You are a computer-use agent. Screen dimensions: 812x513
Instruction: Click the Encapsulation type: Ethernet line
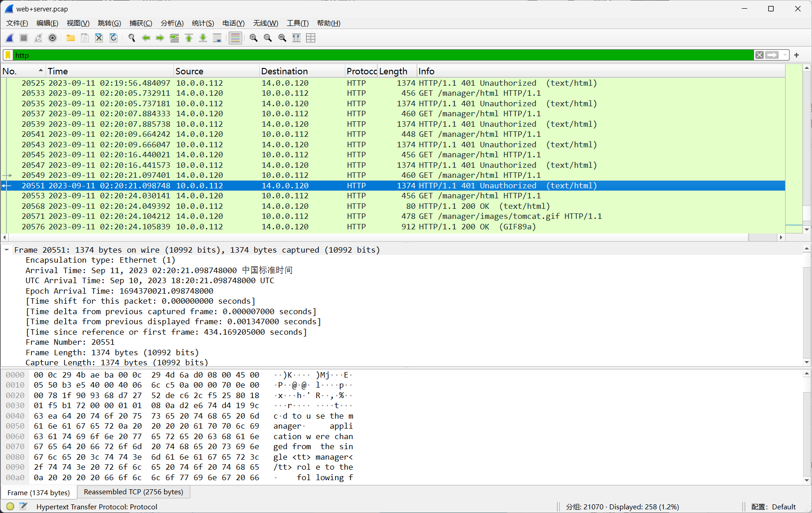point(100,260)
